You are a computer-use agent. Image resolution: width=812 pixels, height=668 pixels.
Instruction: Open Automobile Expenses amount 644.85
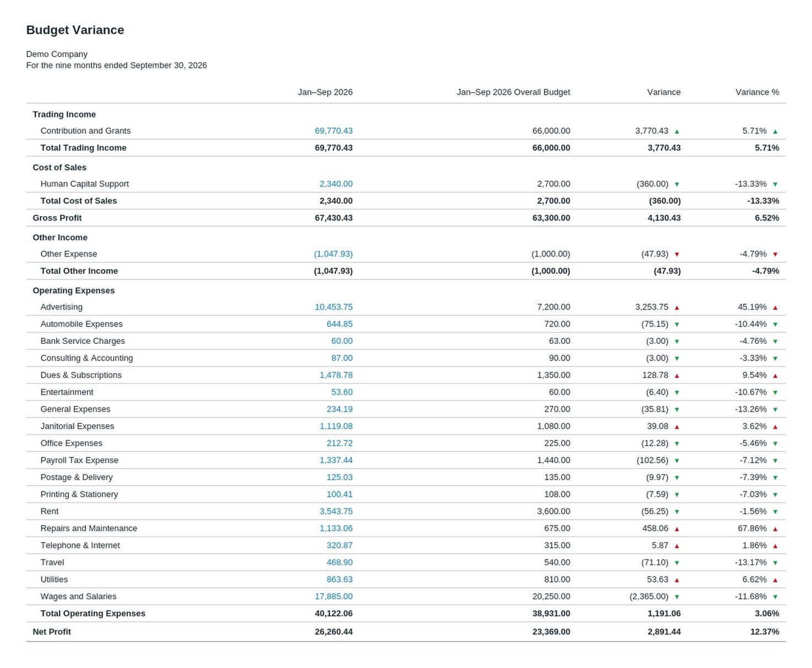click(340, 324)
